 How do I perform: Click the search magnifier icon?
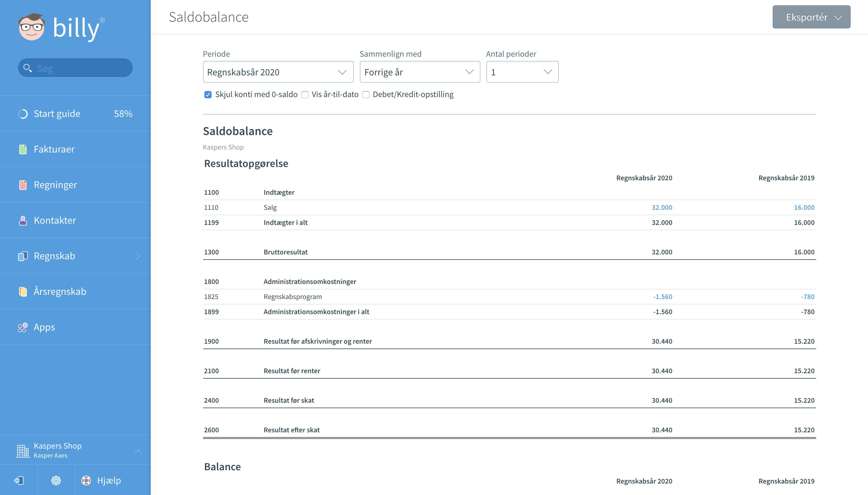point(27,68)
